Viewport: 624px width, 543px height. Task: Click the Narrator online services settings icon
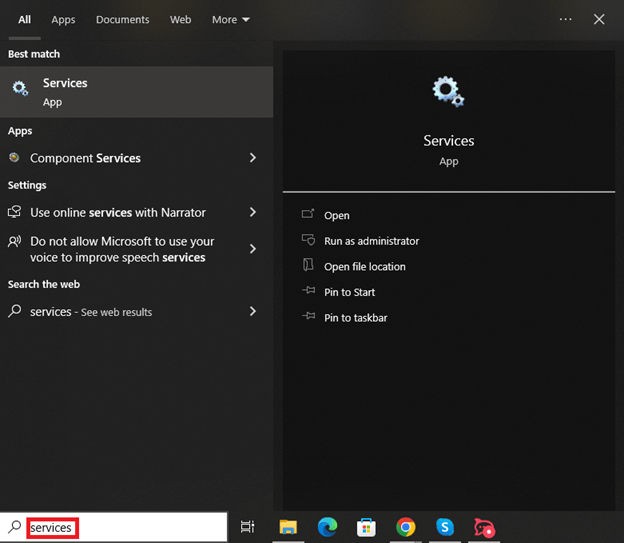pyautogui.click(x=14, y=212)
